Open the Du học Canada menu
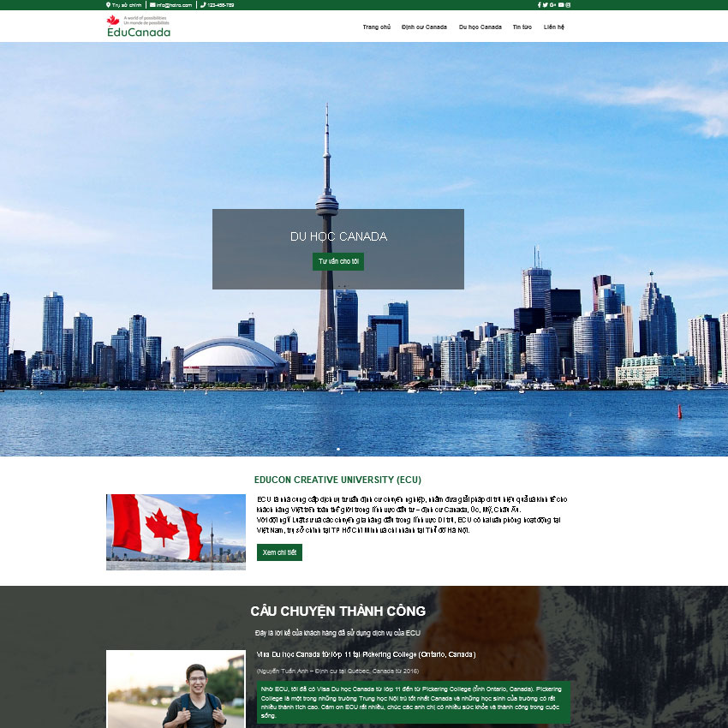 (480, 27)
